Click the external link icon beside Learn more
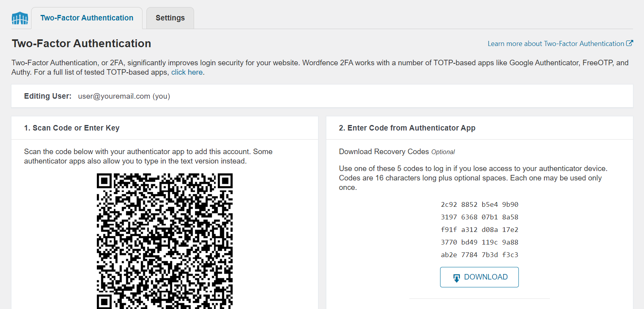 [x=629, y=43]
